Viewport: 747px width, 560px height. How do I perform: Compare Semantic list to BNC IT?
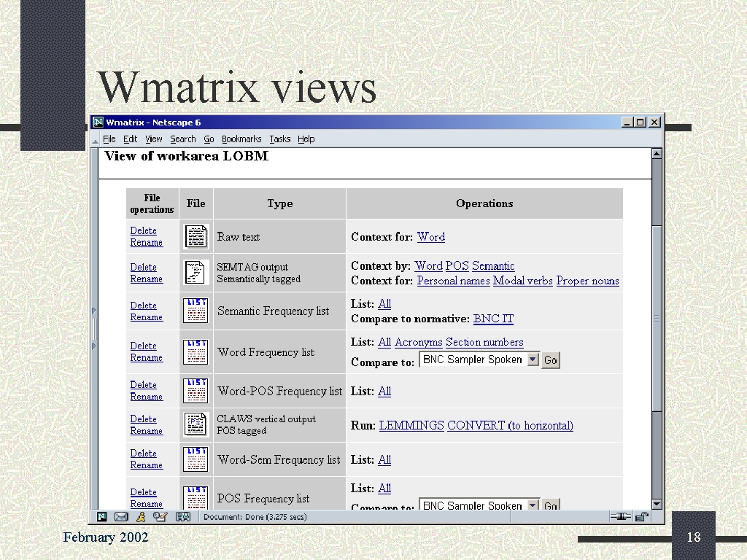(x=493, y=319)
